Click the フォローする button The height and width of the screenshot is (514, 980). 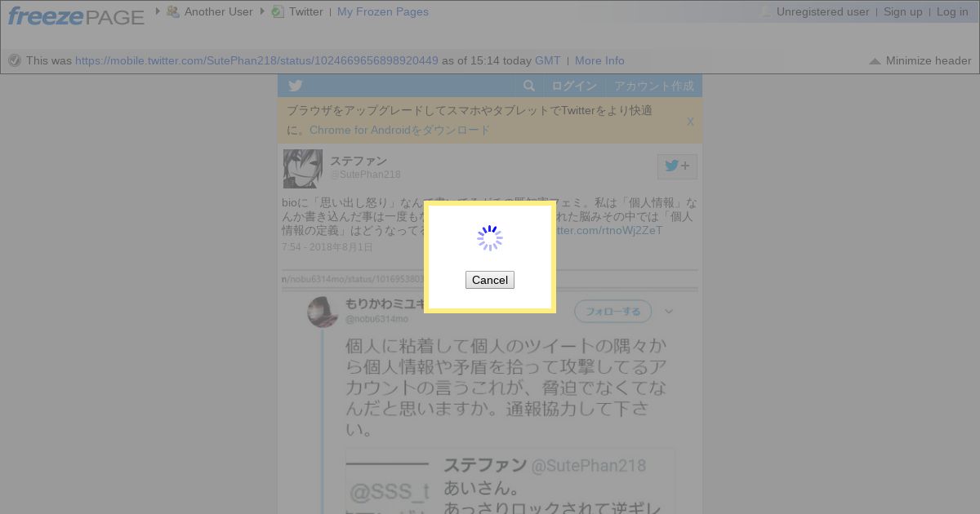(612, 311)
